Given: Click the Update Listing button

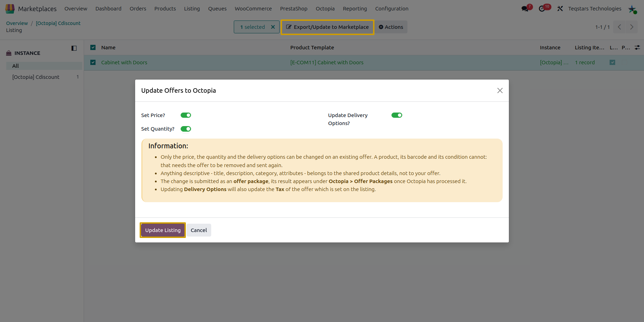Looking at the screenshot, I should click(163, 230).
